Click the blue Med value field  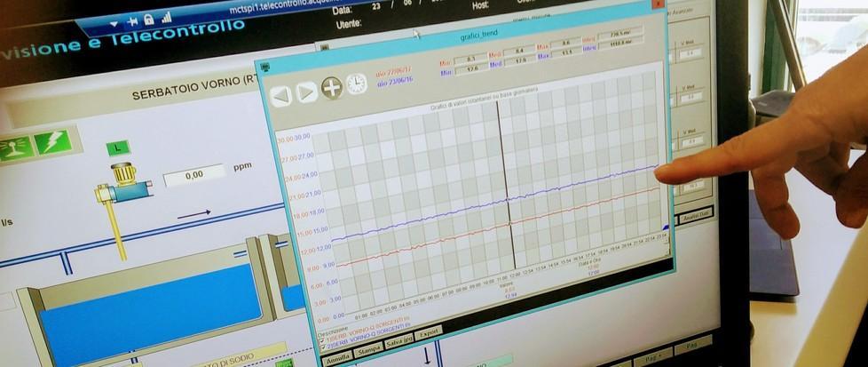click(x=520, y=60)
